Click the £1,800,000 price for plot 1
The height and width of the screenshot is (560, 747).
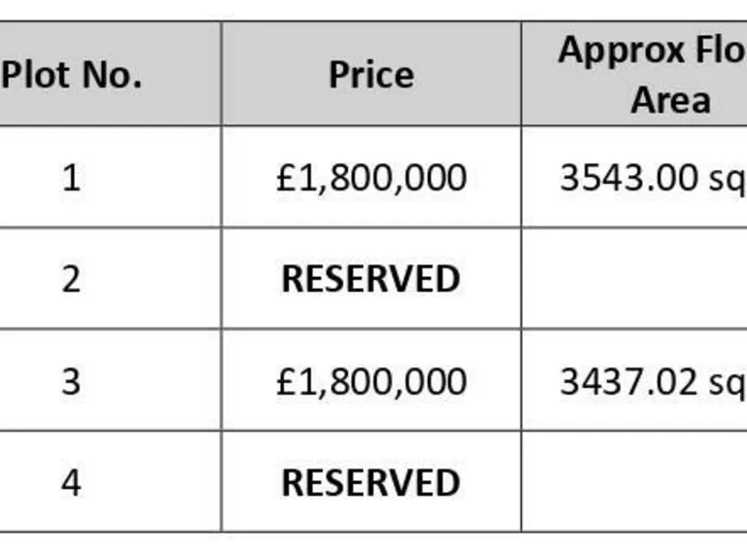[x=371, y=178]
